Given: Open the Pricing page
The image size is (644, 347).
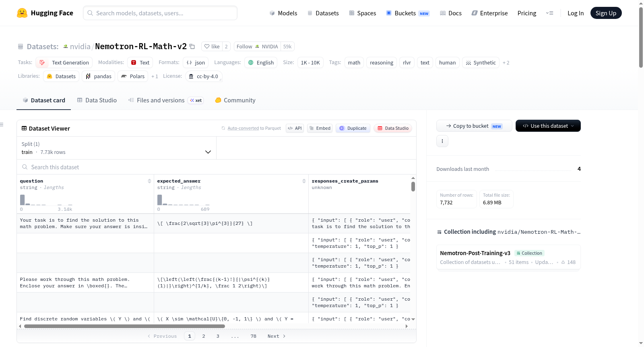Looking at the screenshot, I should (x=527, y=13).
